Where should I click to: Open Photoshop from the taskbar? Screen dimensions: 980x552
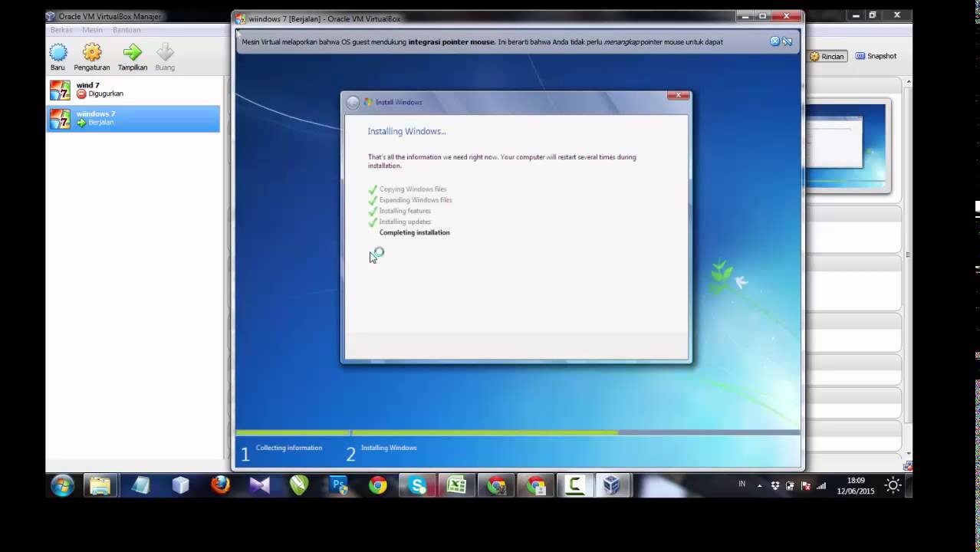(x=338, y=485)
